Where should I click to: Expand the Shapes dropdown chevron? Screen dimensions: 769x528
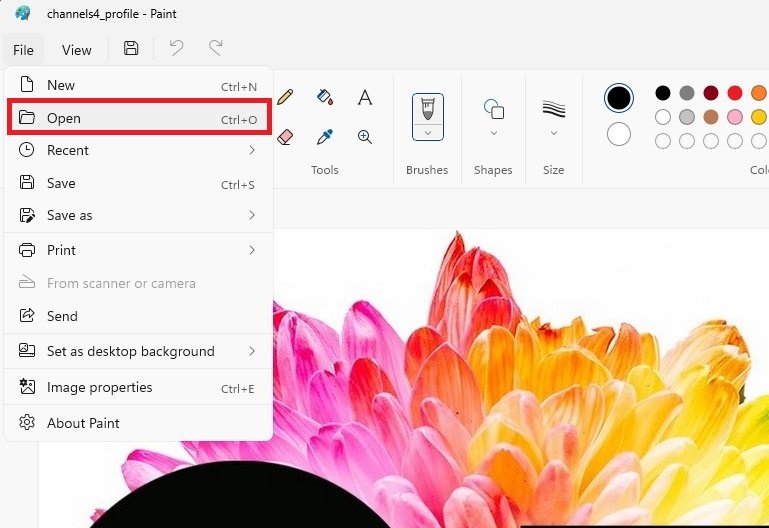coord(493,132)
